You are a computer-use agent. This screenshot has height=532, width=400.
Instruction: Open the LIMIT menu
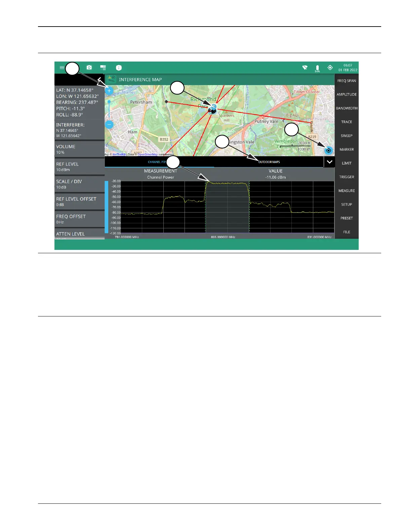tap(347, 163)
